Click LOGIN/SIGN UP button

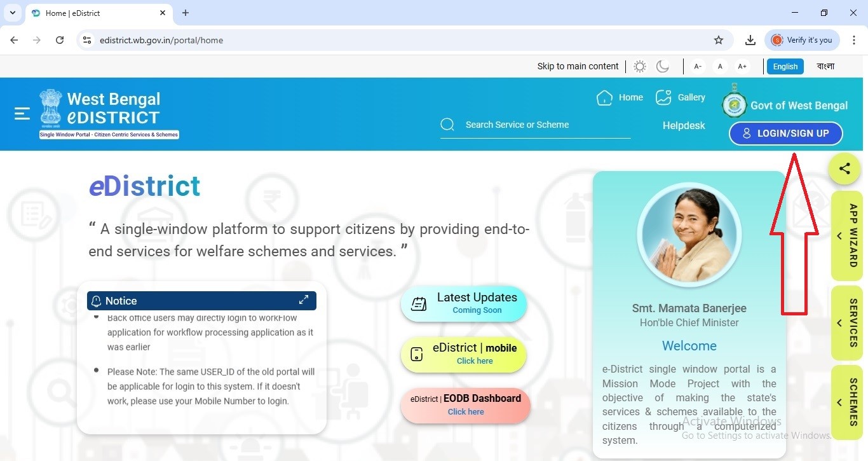[786, 134]
